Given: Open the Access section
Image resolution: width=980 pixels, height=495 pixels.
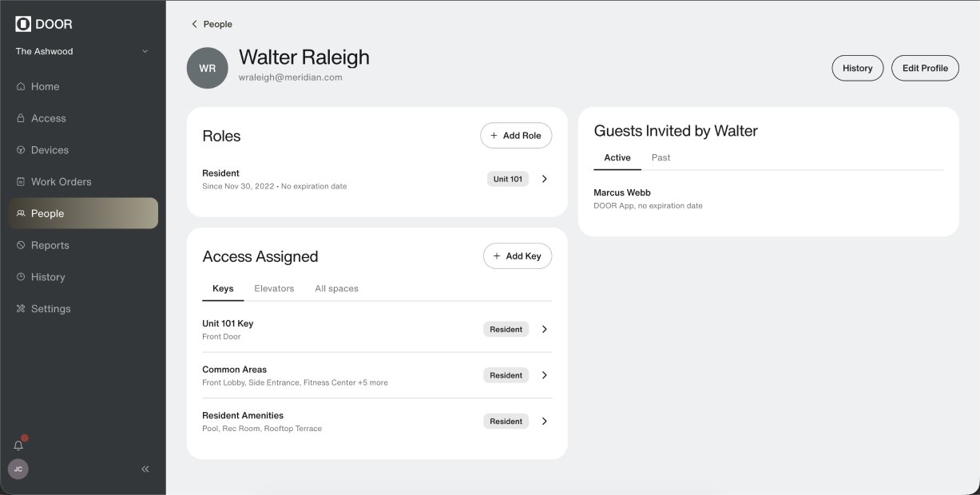Looking at the screenshot, I should tap(83, 118).
